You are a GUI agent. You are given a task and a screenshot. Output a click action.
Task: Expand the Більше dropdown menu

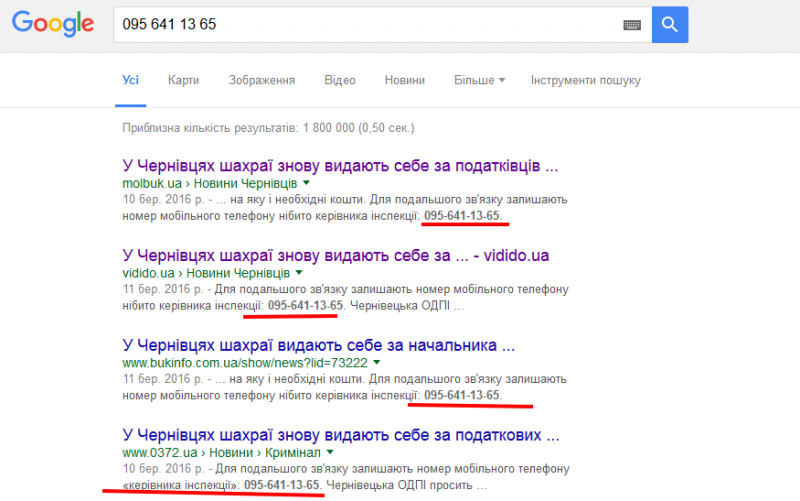(480, 81)
